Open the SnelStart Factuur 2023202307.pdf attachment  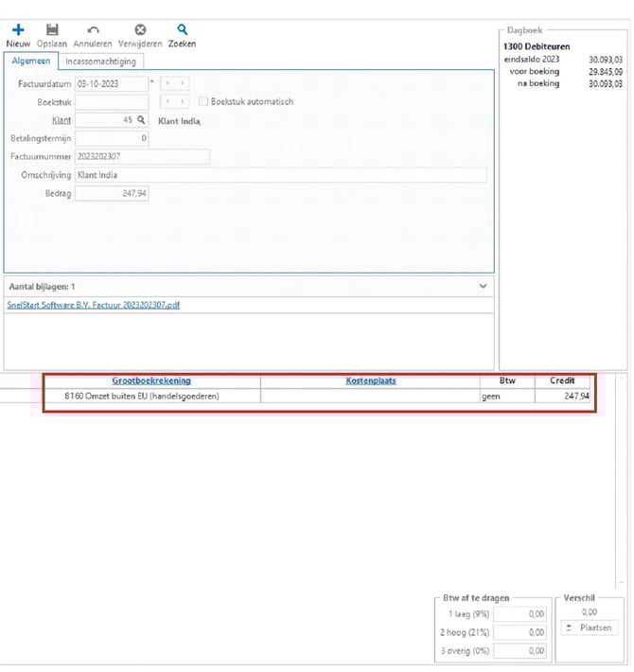93,306
